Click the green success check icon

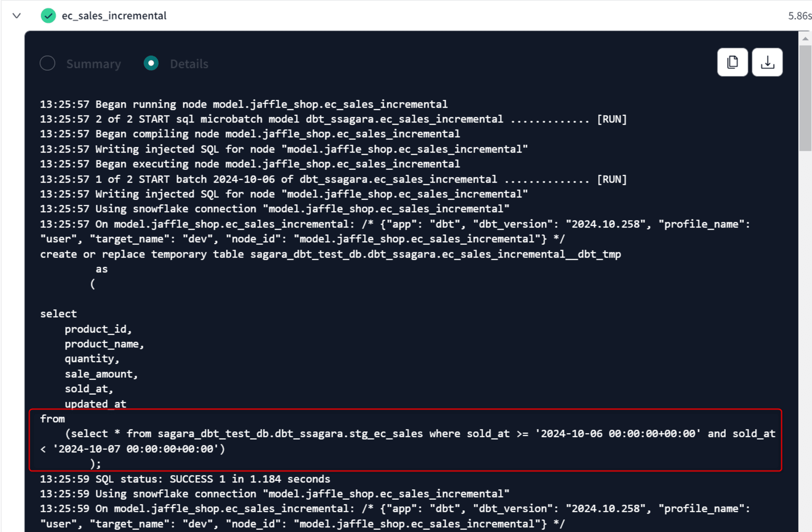click(48, 16)
